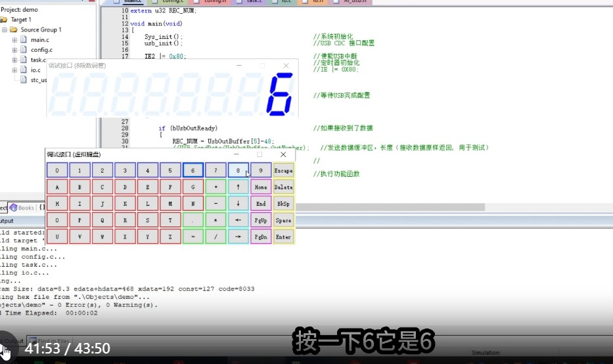Click digit 5 key on virtual keyboard
The height and width of the screenshot is (364, 613).
point(170,170)
